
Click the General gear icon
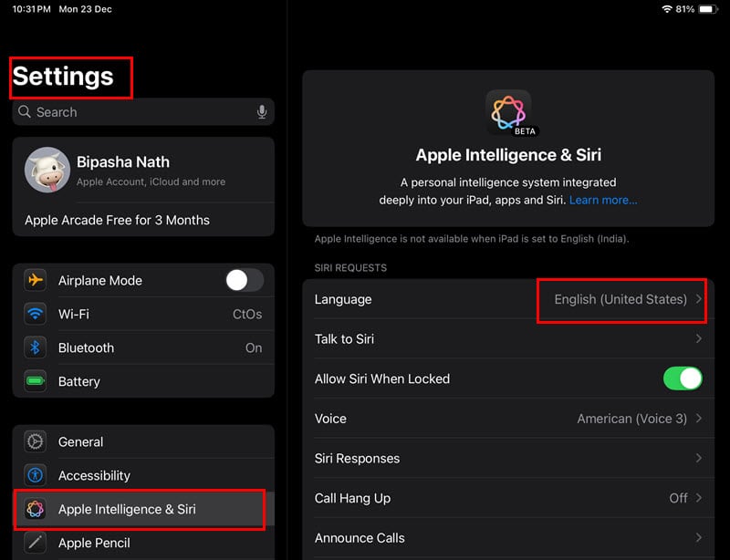pos(36,441)
